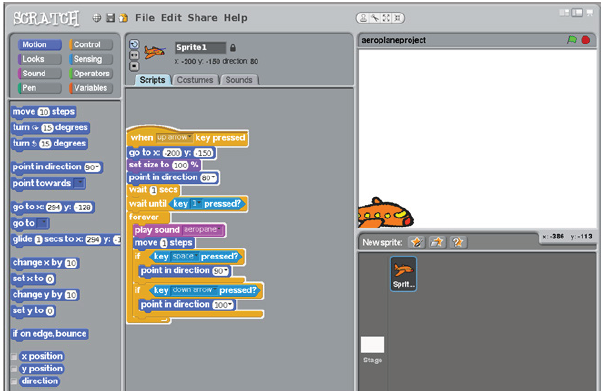Viewport: 601px width, 391px height.
Task: Open the 80 direction dropdown in script
Action: [209, 178]
